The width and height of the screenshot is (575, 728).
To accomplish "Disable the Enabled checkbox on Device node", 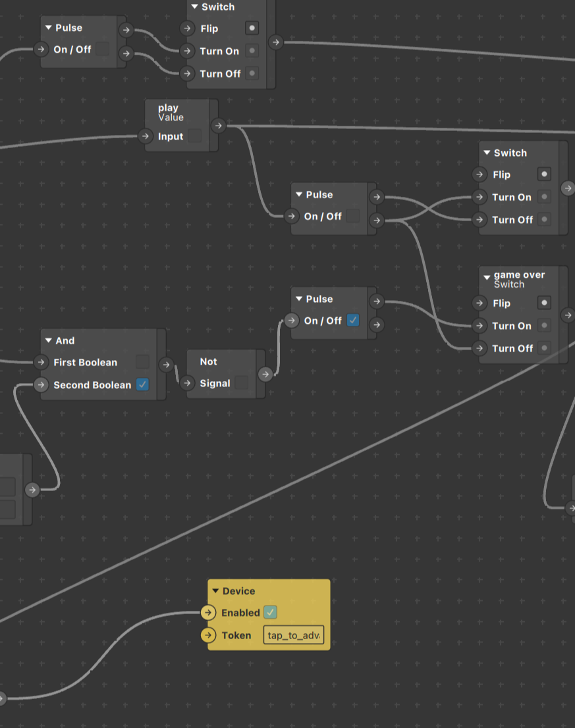I will tap(270, 613).
